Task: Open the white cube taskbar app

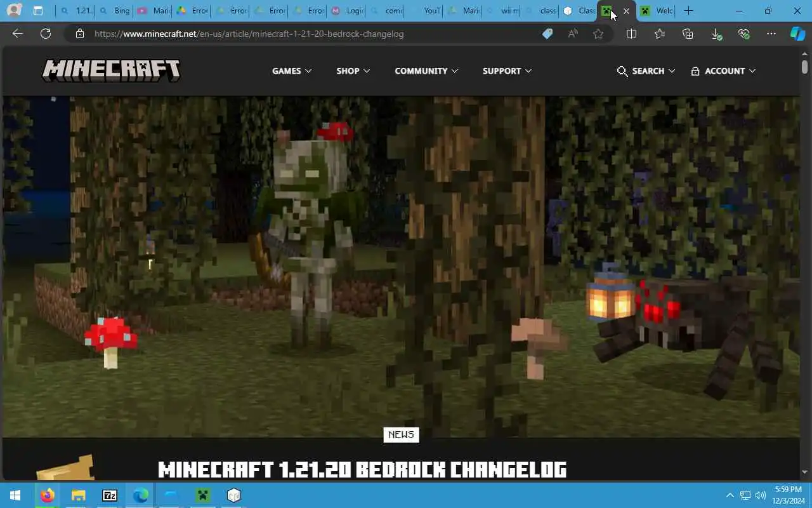Action: point(234,495)
